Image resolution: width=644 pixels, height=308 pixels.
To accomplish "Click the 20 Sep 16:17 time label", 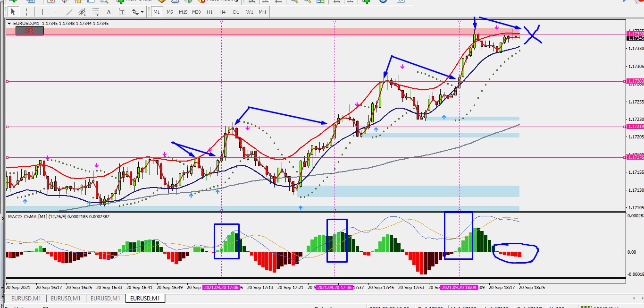I will coord(49,287).
